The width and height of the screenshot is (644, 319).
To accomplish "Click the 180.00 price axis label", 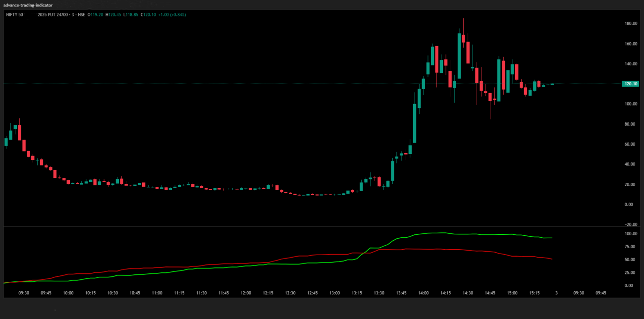I will (x=631, y=24).
